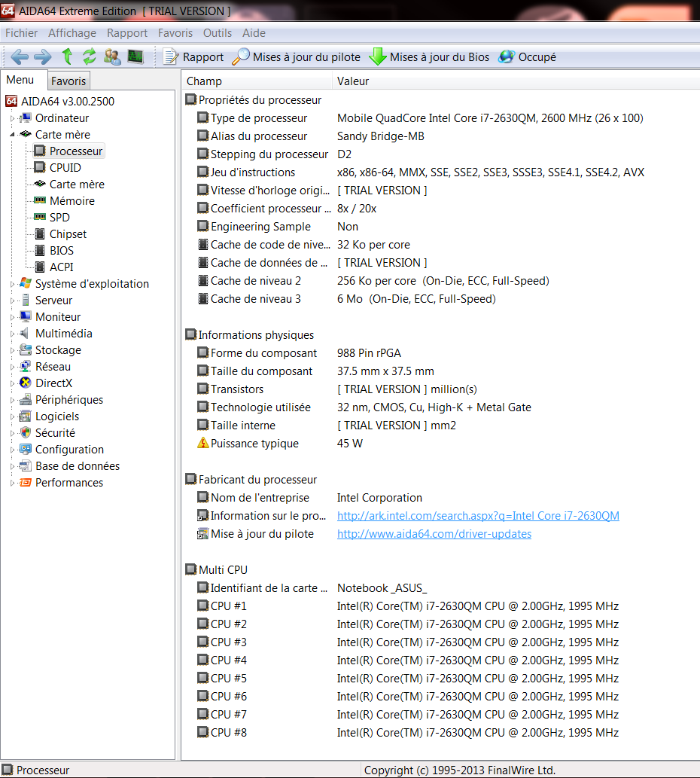Open the Favoris menu in menu bar

tap(175, 33)
